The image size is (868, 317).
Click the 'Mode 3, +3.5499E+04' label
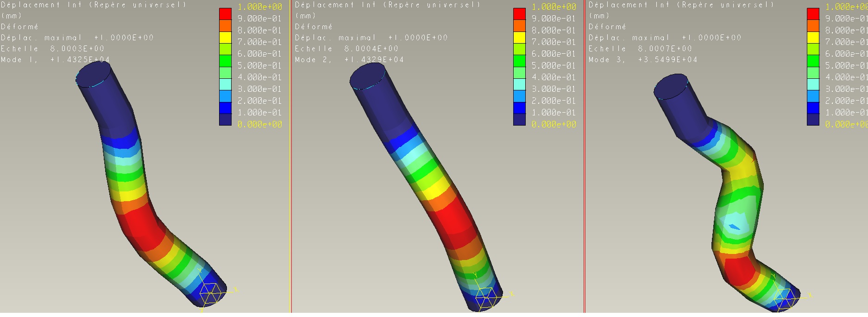click(643, 60)
